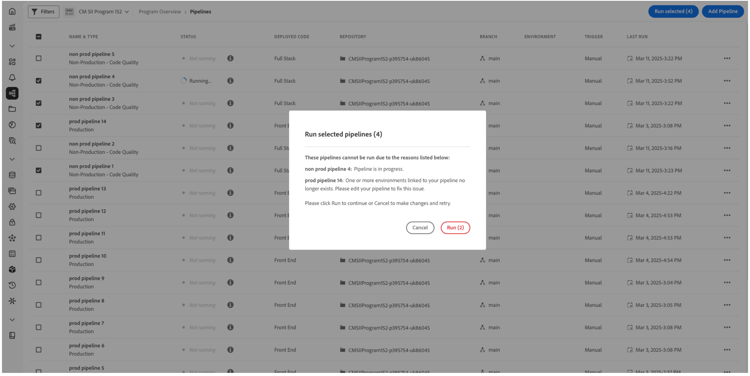Collapse sidebar chevron just above book icon
The image size is (750, 376).
pos(12,320)
